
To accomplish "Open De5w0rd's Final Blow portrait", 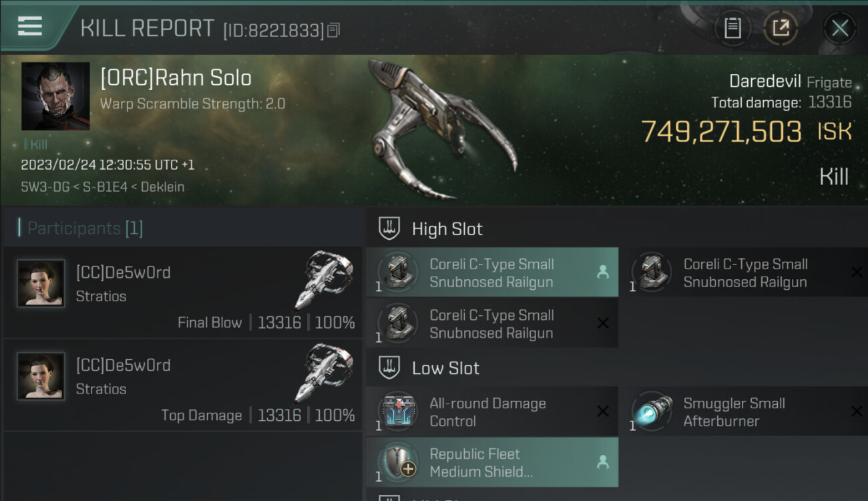I will (x=41, y=283).
